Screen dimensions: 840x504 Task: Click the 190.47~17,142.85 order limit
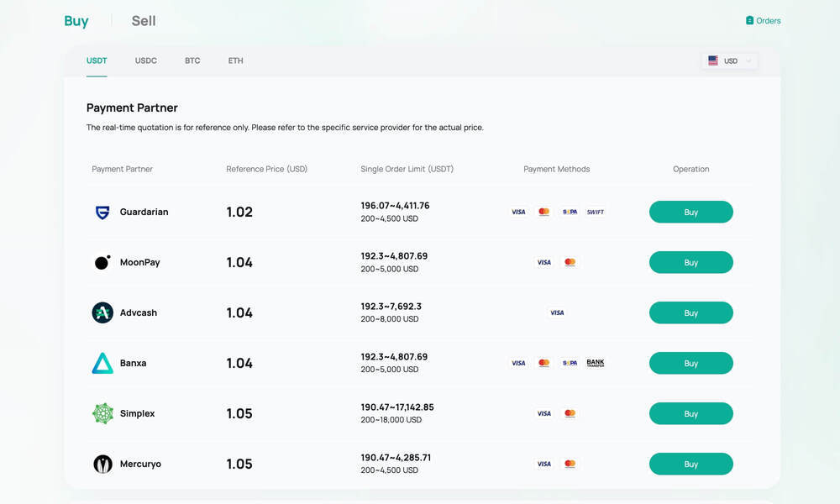[x=397, y=407]
